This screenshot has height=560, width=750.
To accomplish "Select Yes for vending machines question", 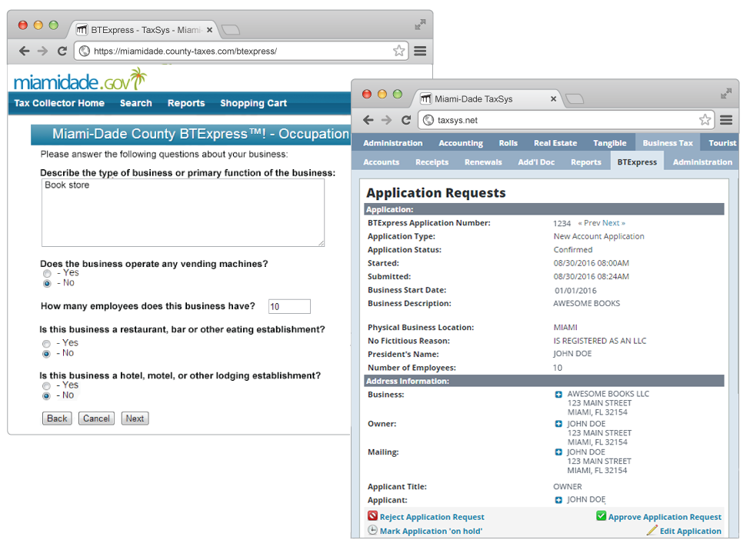I will tap(47, 274).
